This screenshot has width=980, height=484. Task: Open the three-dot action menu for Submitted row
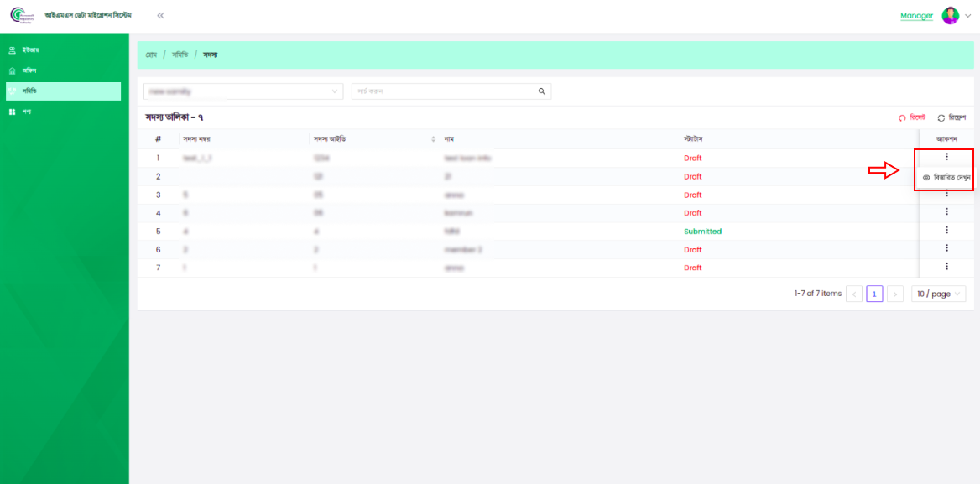coord(946,231)
